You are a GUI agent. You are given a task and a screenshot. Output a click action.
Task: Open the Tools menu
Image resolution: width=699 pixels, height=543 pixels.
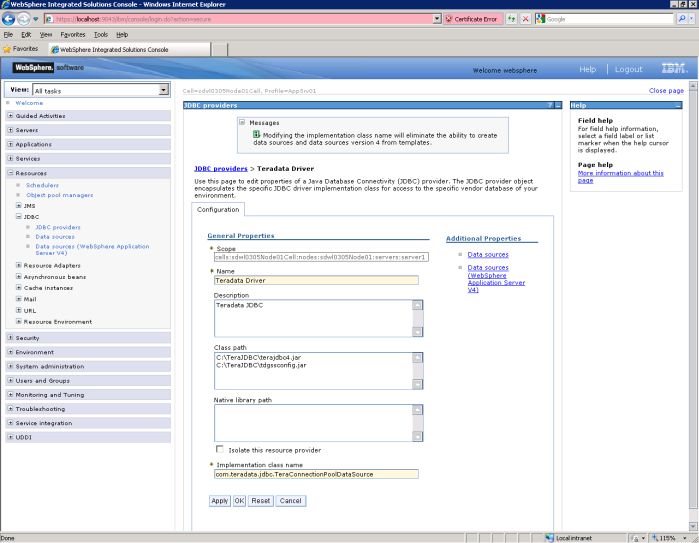pos(101,34)
